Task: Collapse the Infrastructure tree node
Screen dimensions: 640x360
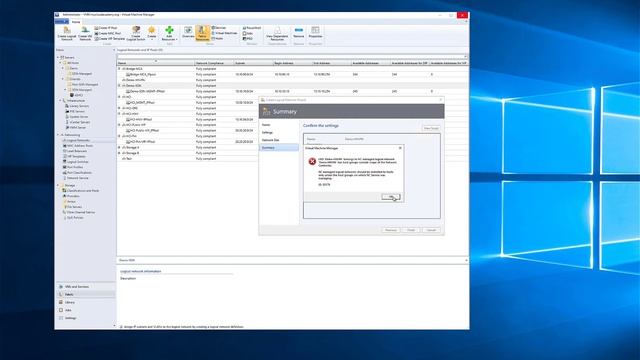Action: pyautogui.click(x=60, y=100)
